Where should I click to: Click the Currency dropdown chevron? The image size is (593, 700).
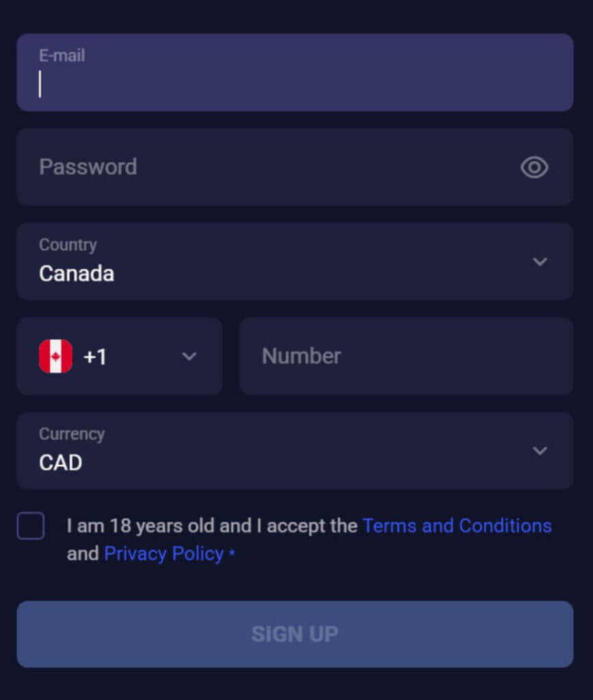[x=540, y=451]
